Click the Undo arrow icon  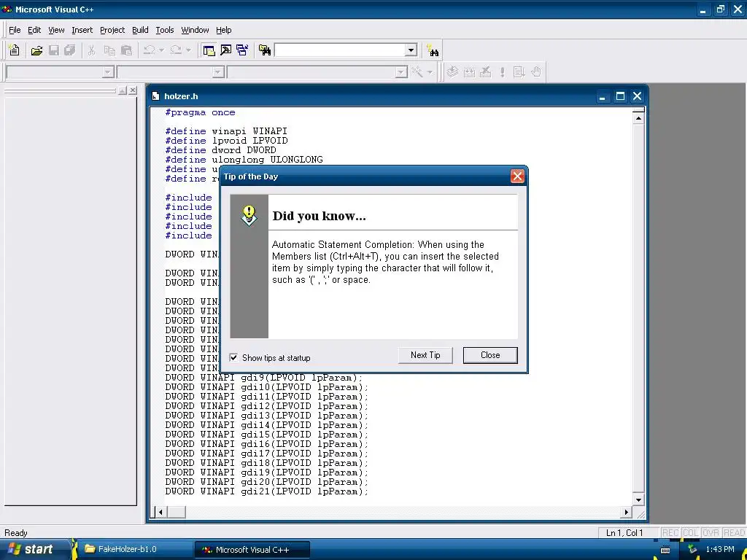(x=149, y=50)
